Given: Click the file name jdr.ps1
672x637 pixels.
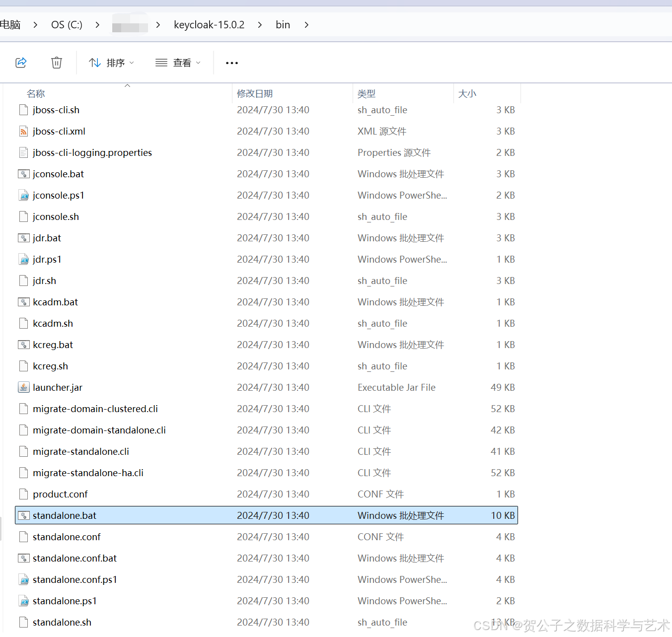Looking at the screenshot, I should tap(47, 259).
